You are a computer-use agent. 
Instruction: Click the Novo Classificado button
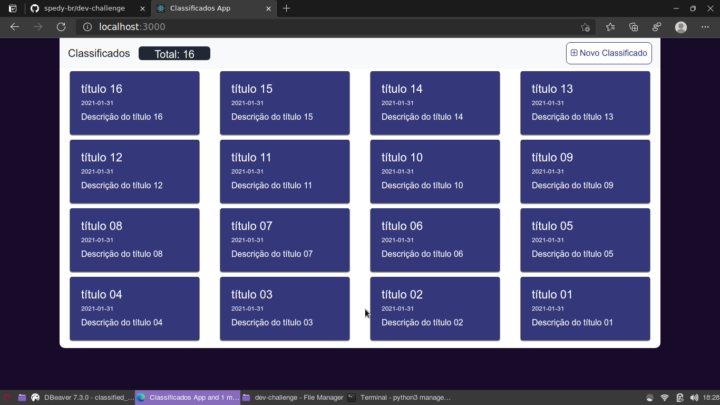609,53
